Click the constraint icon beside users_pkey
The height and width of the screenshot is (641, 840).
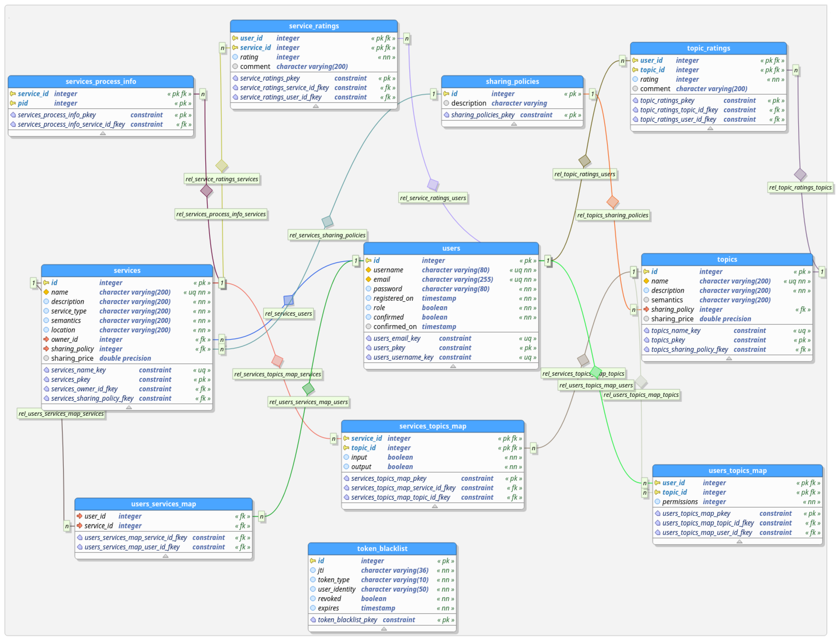[x=369, y=348]
